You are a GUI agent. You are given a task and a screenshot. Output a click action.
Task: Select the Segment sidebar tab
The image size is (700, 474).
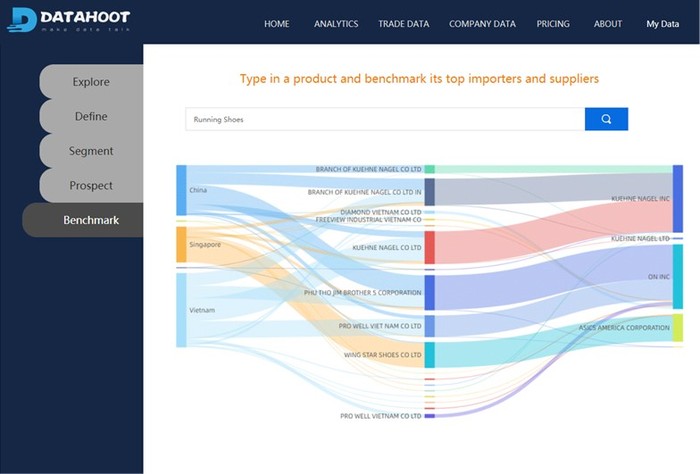[x=91, y=151]
